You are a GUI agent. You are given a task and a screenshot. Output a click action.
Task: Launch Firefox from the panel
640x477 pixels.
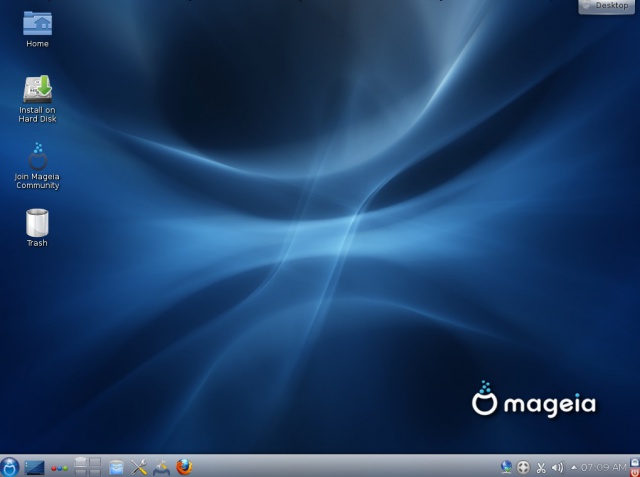184,467
